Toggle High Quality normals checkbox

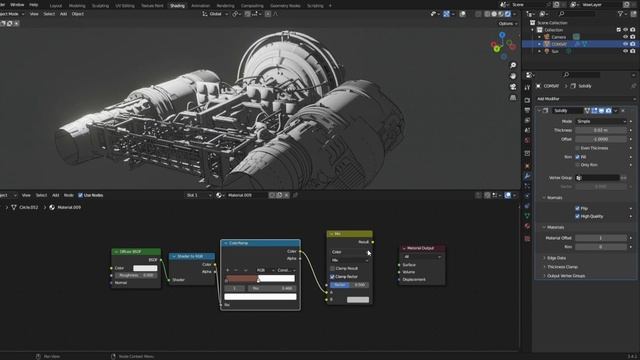(578, 216)
